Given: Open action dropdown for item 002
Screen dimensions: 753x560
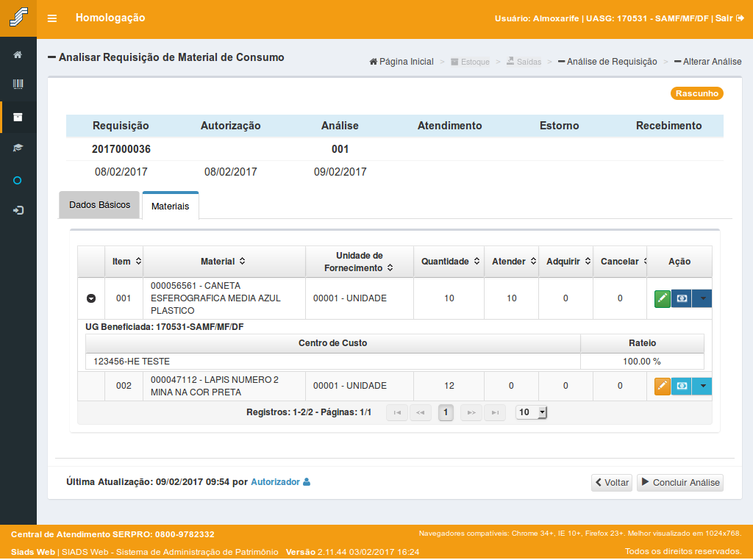Looking at the screenshot, I should click(702, 386).
